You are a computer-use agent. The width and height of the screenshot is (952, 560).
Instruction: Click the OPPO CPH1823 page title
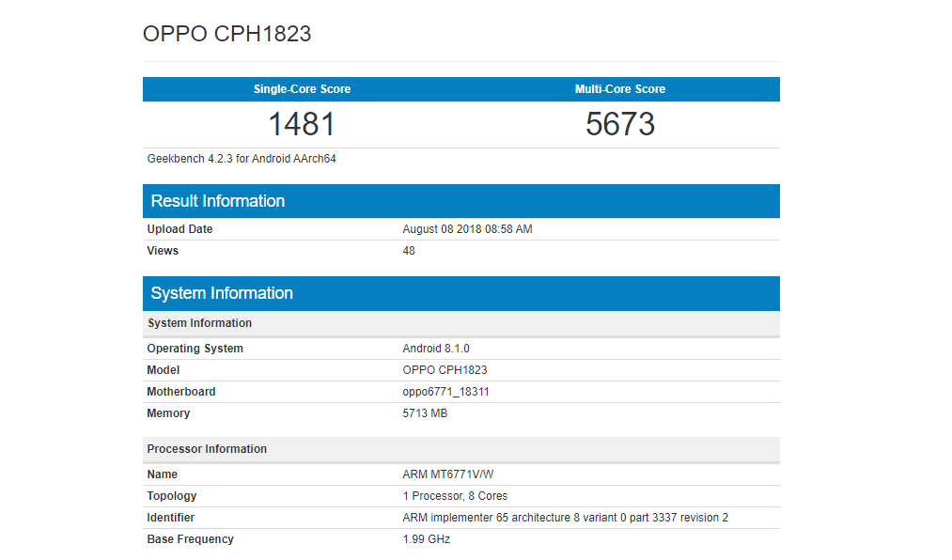click(226, 34)
